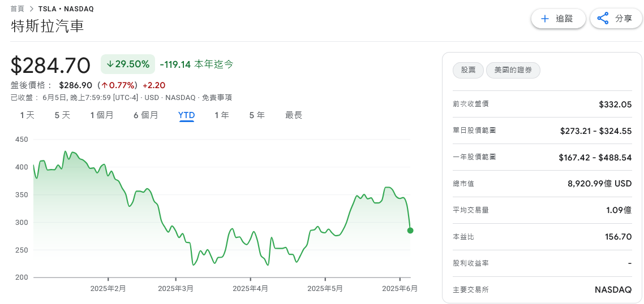Screen dimensions: 644x304
Task: Click the 2025年4月 axis label
Action: click(x=251, y=289)
